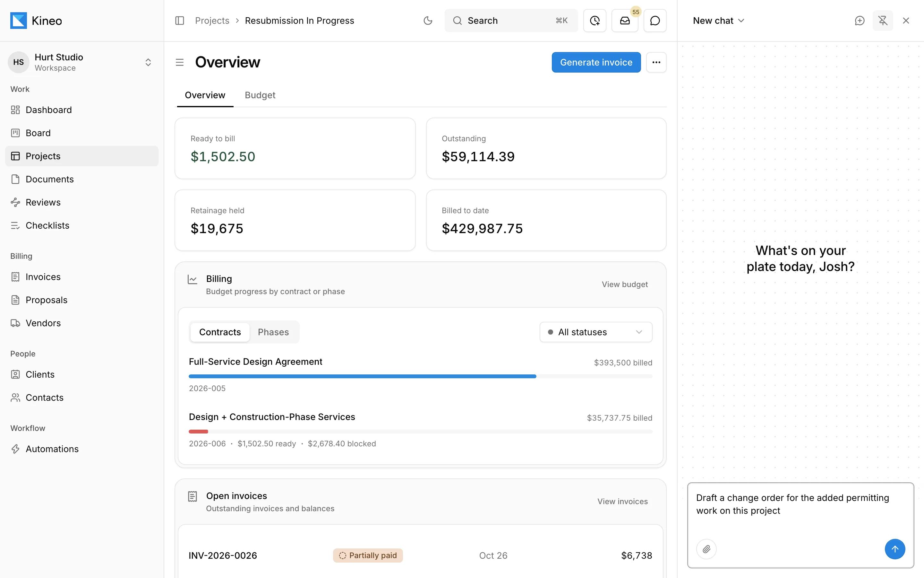Click the Search field
Screen dimensions: 924x578
[x=511, y=21]
